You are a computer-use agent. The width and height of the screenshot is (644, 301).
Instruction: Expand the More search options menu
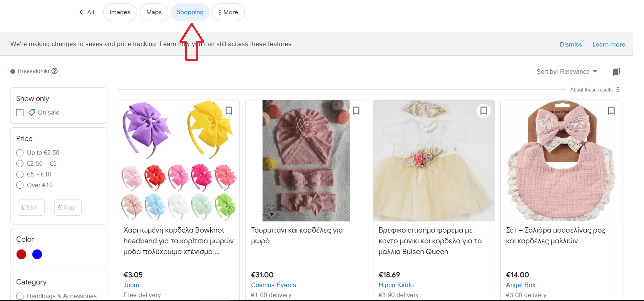228,12
